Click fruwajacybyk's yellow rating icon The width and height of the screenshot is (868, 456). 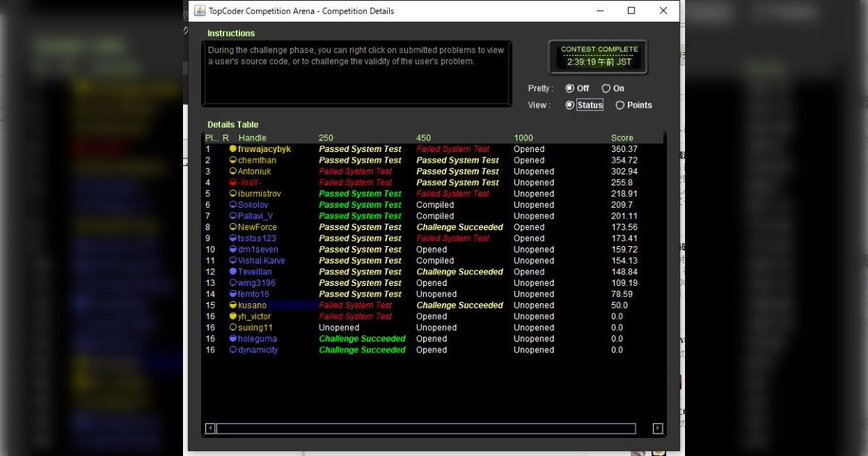coord(233,149)
